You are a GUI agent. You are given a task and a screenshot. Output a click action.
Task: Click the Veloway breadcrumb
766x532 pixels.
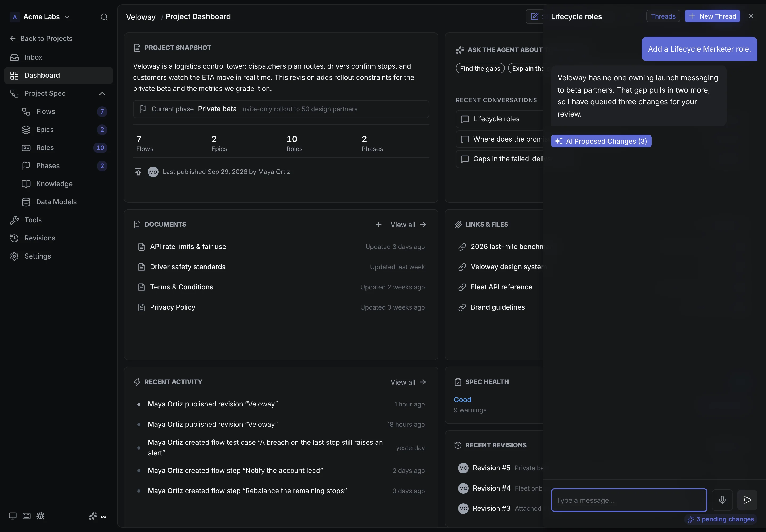pyautogui.click(x=141, y=17)
